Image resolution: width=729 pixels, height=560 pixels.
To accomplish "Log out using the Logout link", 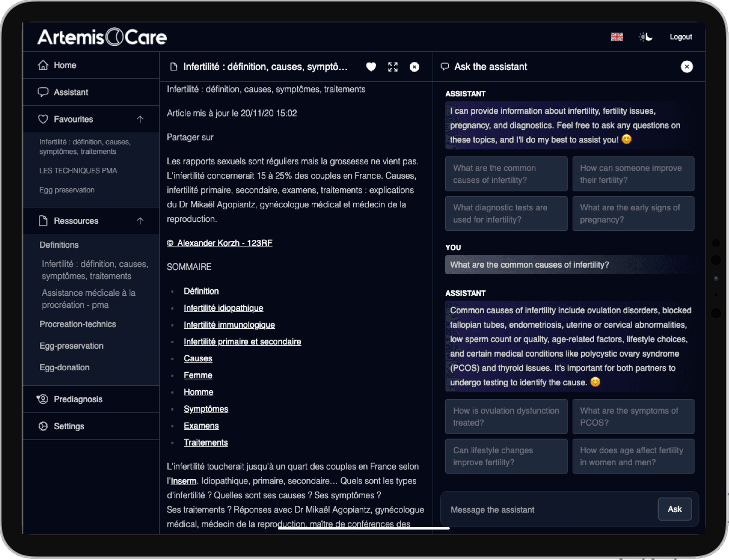I will 681,37.
